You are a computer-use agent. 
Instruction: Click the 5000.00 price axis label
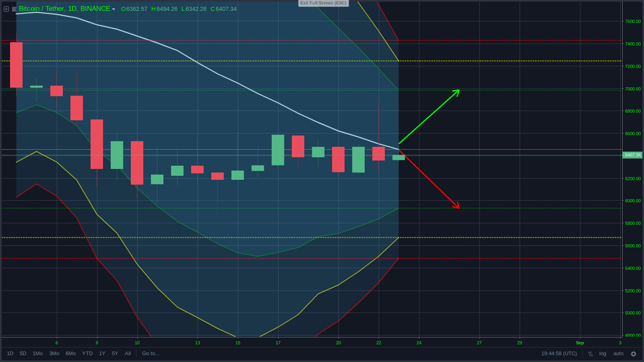click(633, 313)
